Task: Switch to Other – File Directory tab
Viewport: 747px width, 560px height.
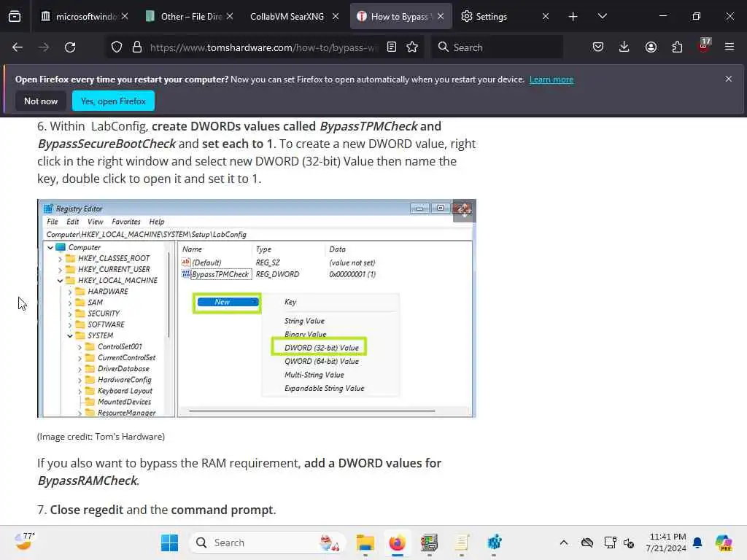Action: click(189, 17)
